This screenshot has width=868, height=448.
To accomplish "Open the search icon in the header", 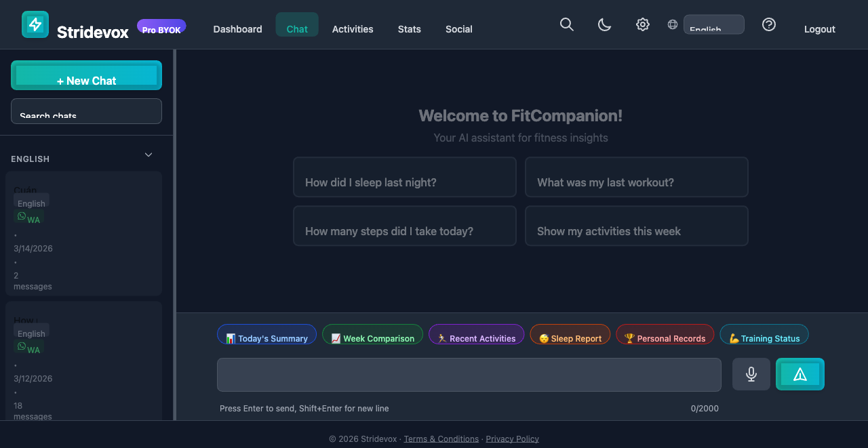I will (567, 24).
